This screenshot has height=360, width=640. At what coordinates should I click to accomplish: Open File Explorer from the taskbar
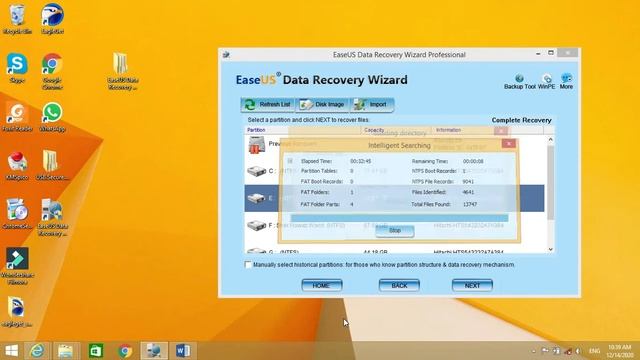click(x=65, y=351)
